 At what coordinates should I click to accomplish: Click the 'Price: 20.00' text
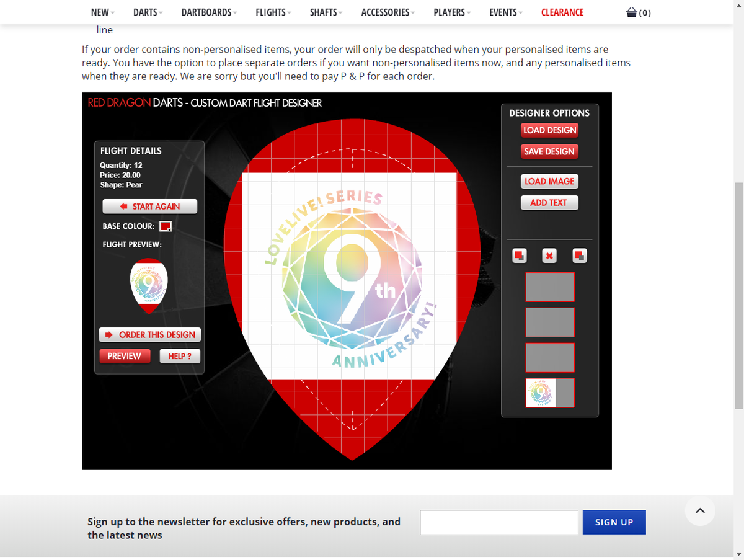tap(120, 176)
